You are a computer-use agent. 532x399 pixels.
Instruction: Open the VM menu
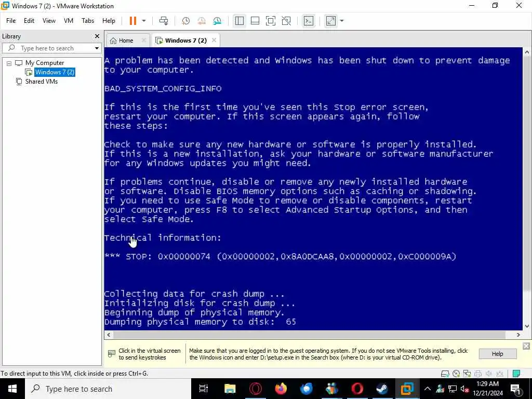click(69, 21)
